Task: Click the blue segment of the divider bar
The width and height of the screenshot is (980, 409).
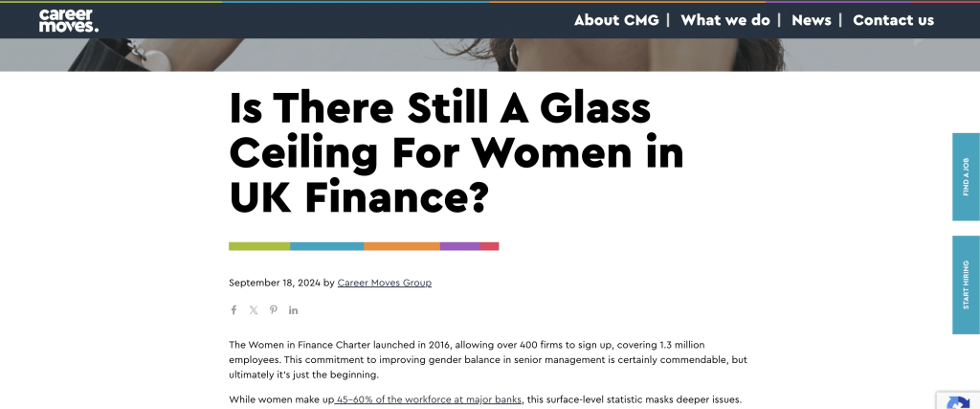Action: (x=326, y=246)
